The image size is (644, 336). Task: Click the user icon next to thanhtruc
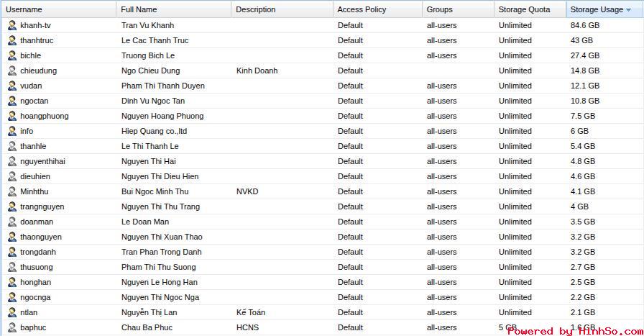pyautogui.click(x=12, y=40)
